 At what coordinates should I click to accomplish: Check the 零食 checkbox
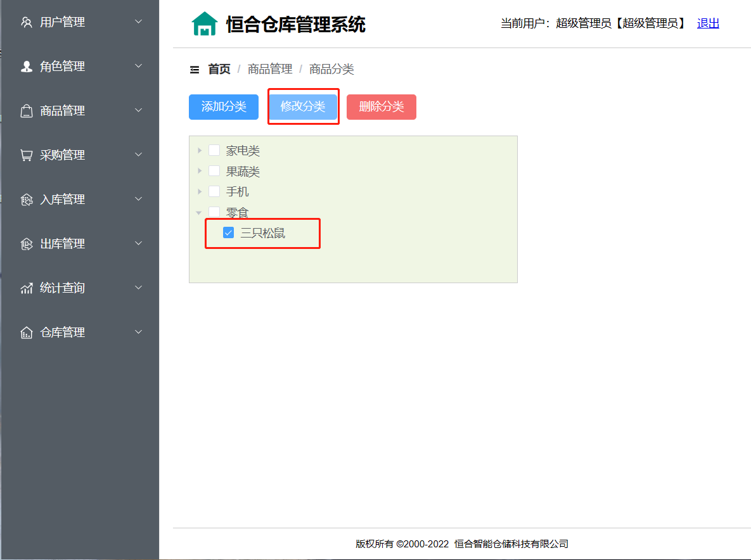(x=214, y=212)
